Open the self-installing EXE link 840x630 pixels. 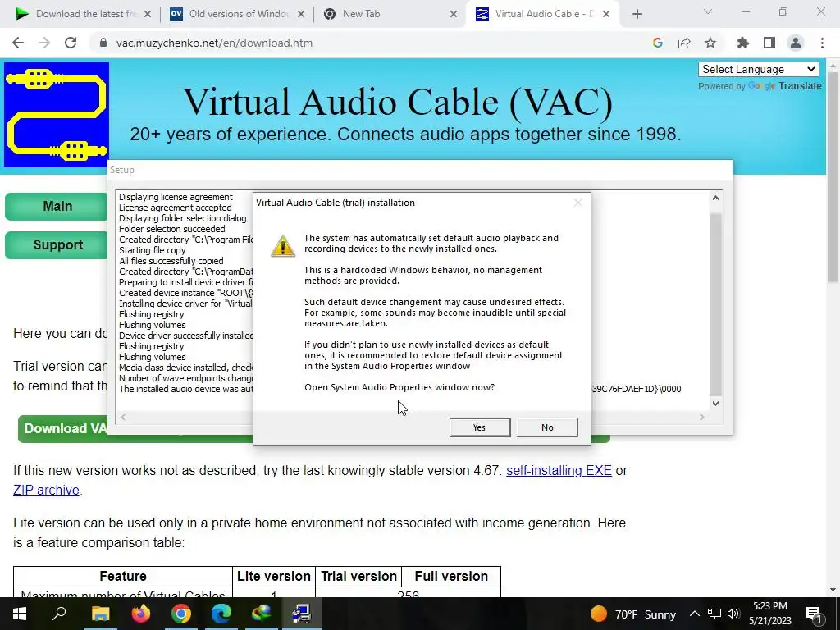559,470
